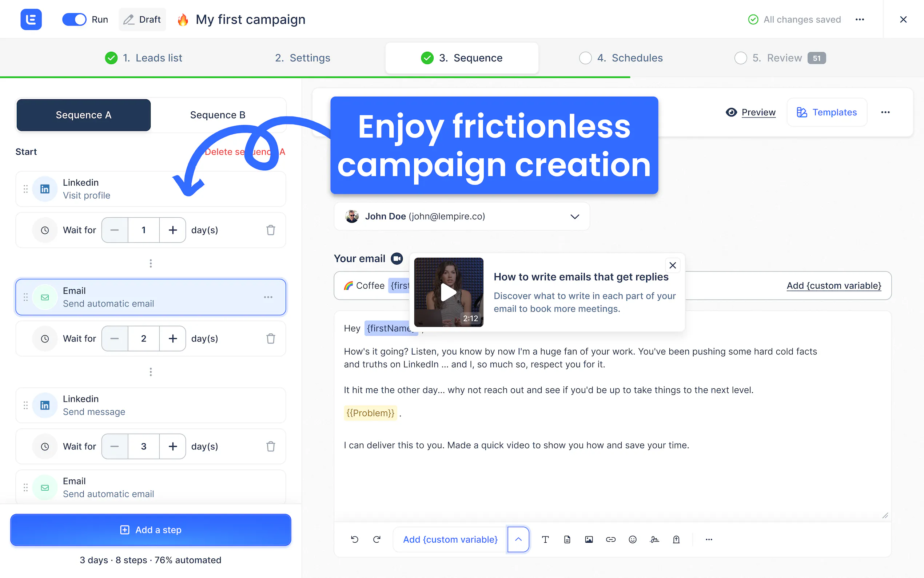
Task: Expand the custom variable chevron menu
Action: pos(518,539)
